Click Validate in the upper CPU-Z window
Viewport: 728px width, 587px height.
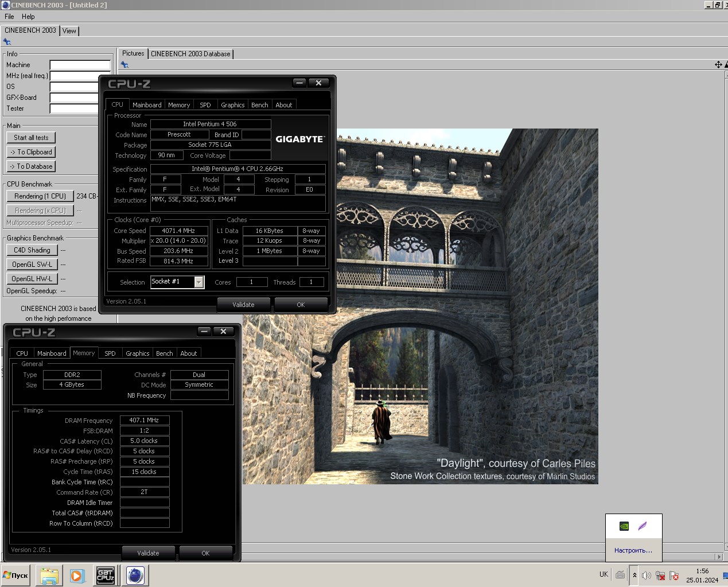[x=243, y=305]
